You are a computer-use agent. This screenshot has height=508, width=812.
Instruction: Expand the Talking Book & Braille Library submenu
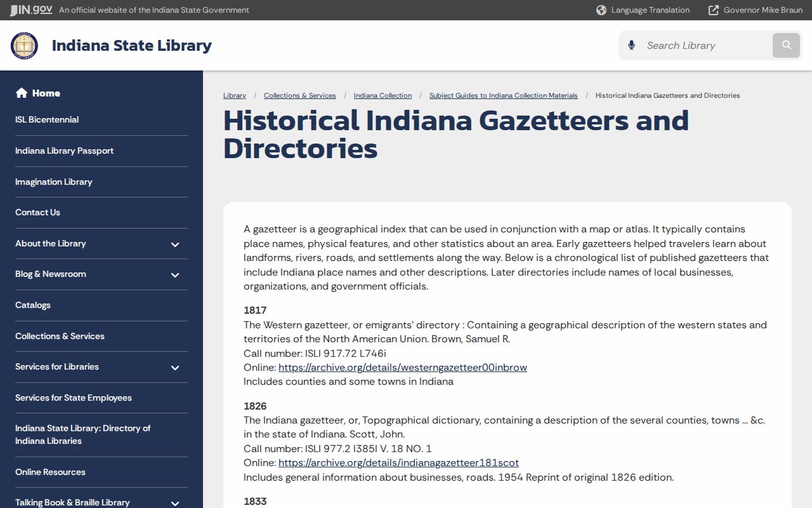coord(175,503)
